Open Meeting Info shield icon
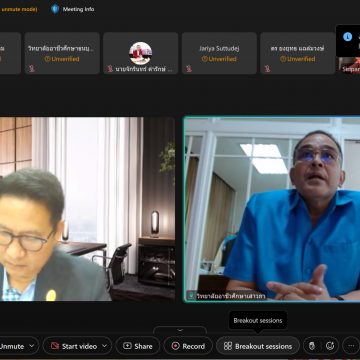360x360 pixels. click(55, 9)
